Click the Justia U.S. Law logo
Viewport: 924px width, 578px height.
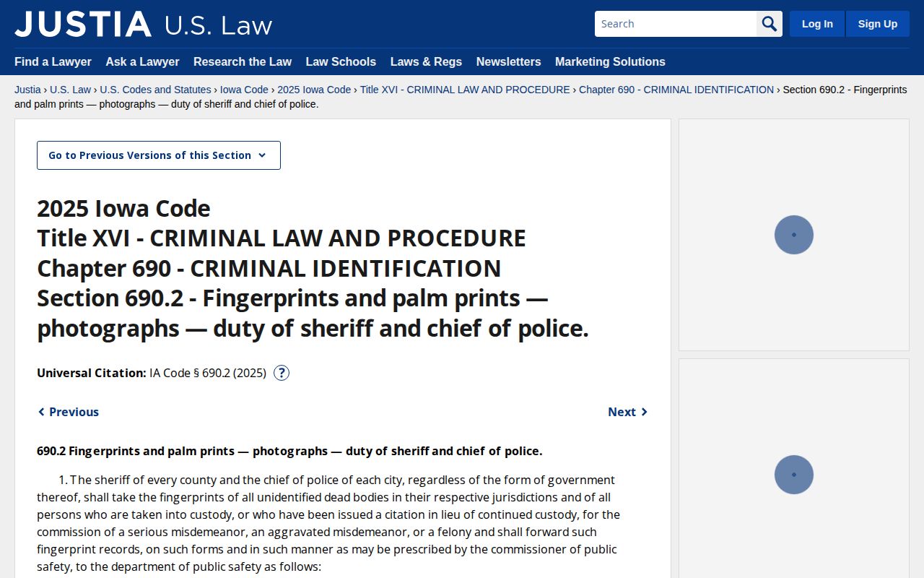pos(144,24)
